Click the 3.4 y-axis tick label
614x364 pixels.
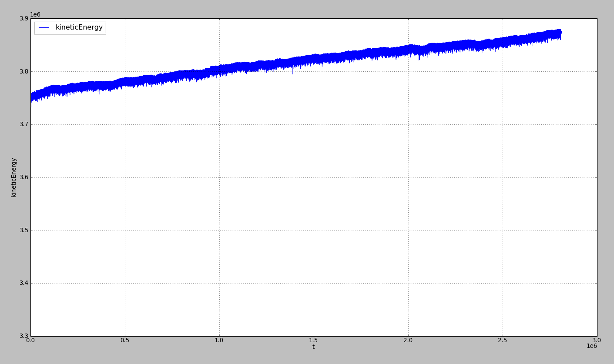23,283
